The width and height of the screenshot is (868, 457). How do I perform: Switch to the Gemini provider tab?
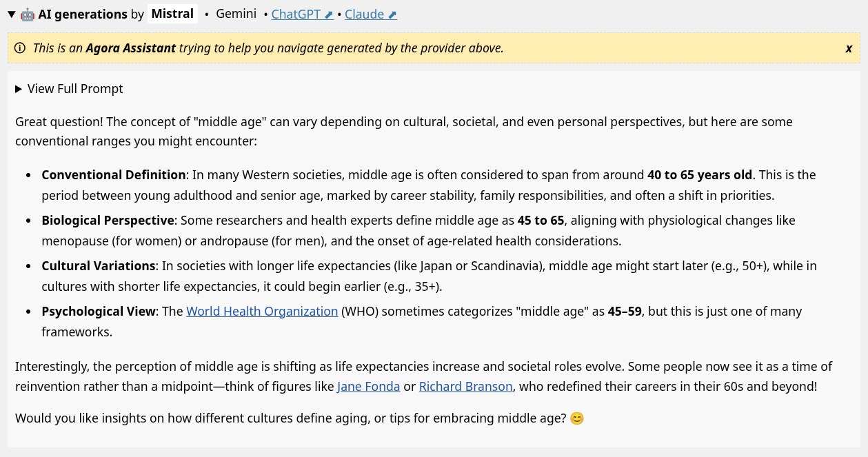pyautogui.click(x=236, y=14)
